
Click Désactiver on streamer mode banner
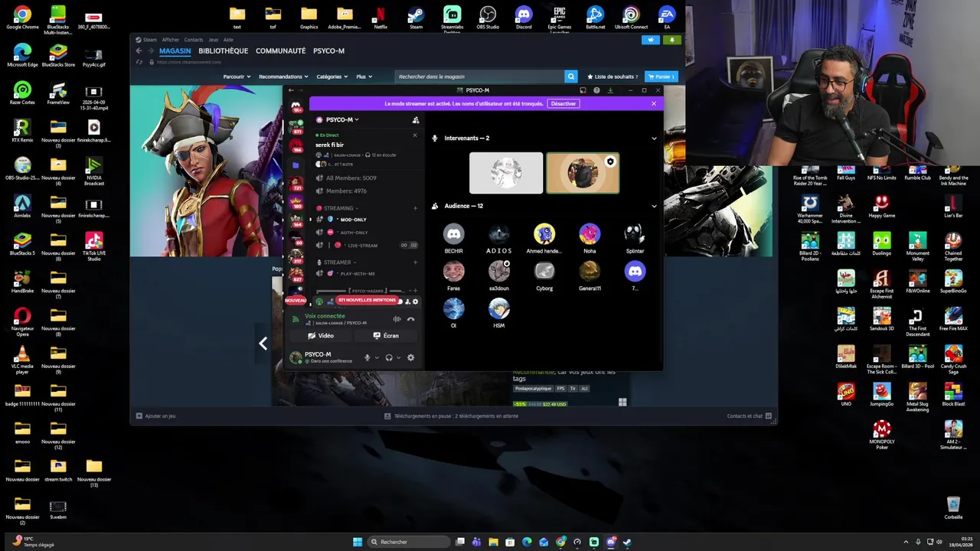click(563, 103)
